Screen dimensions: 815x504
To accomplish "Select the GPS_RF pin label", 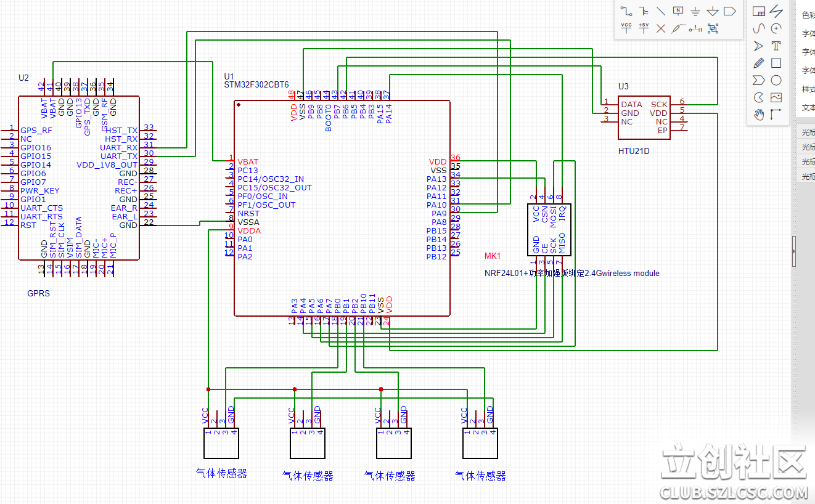I will (x=36, y=131).
